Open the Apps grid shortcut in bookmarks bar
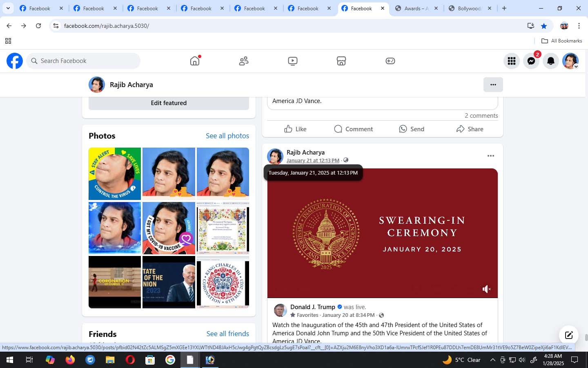The image size is (588, 368). (8, 41)
